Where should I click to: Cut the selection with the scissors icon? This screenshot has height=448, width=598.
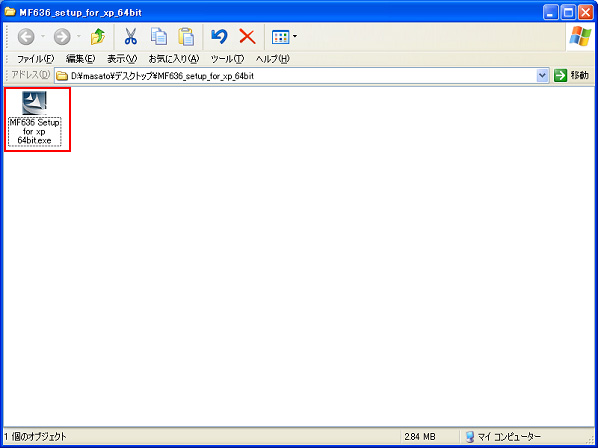coord(130,37)
